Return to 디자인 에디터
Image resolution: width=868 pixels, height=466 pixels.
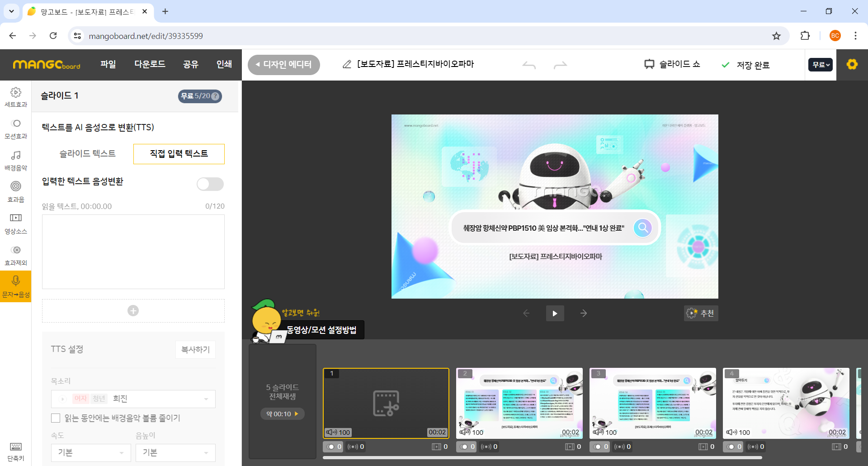[284, 65]
